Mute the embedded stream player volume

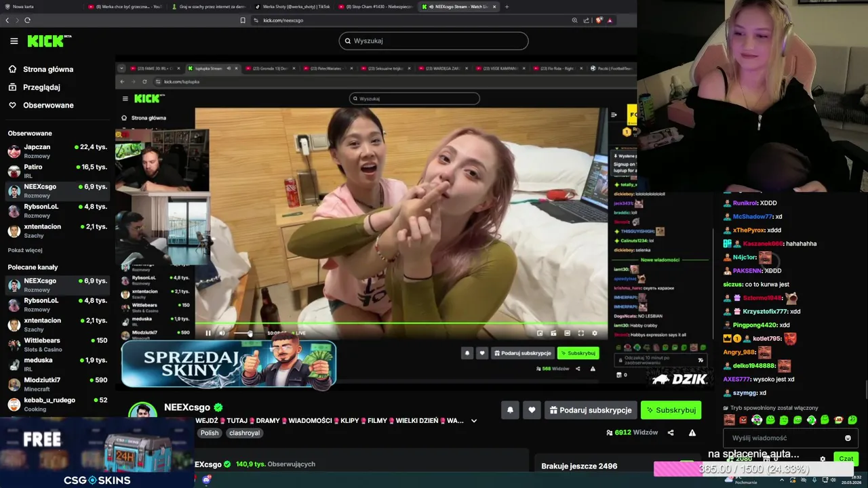(x=222, y=333)
